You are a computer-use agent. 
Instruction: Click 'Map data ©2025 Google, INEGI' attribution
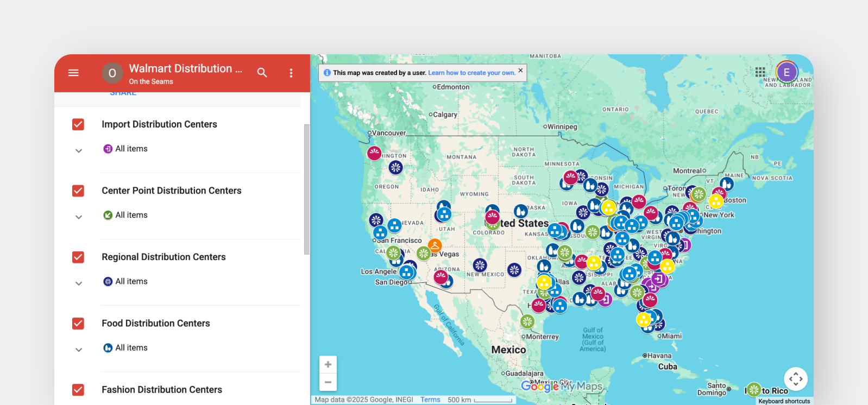pos(364,400)
